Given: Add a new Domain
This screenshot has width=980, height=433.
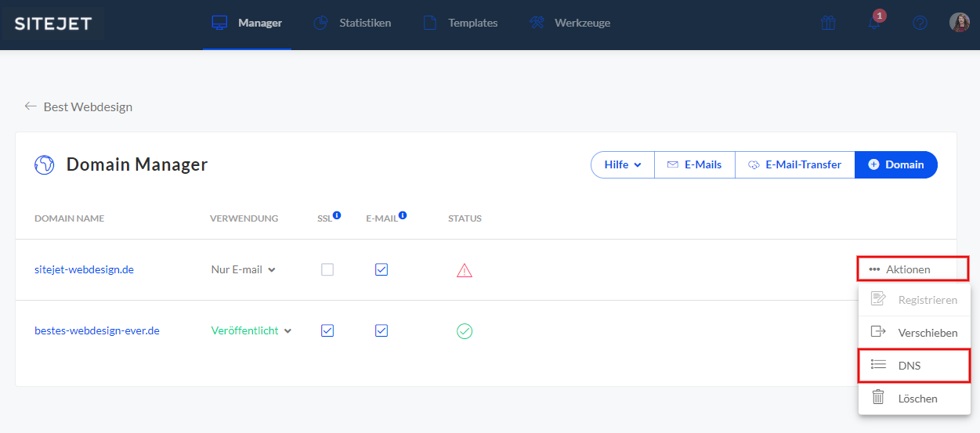Looking at the screenshot, I should pyautogui.click(x=896, y=164).
